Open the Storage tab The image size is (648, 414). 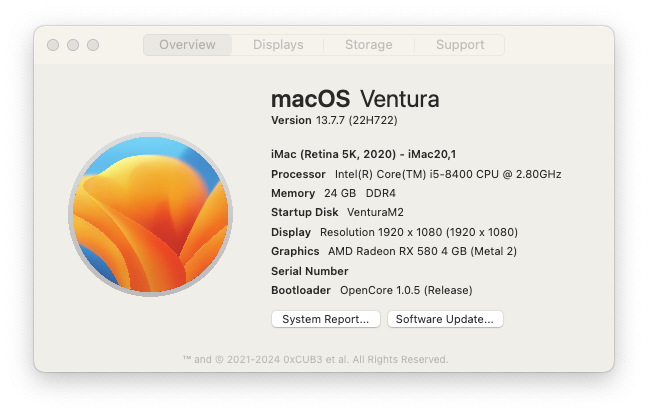click(x=369, y=45)
